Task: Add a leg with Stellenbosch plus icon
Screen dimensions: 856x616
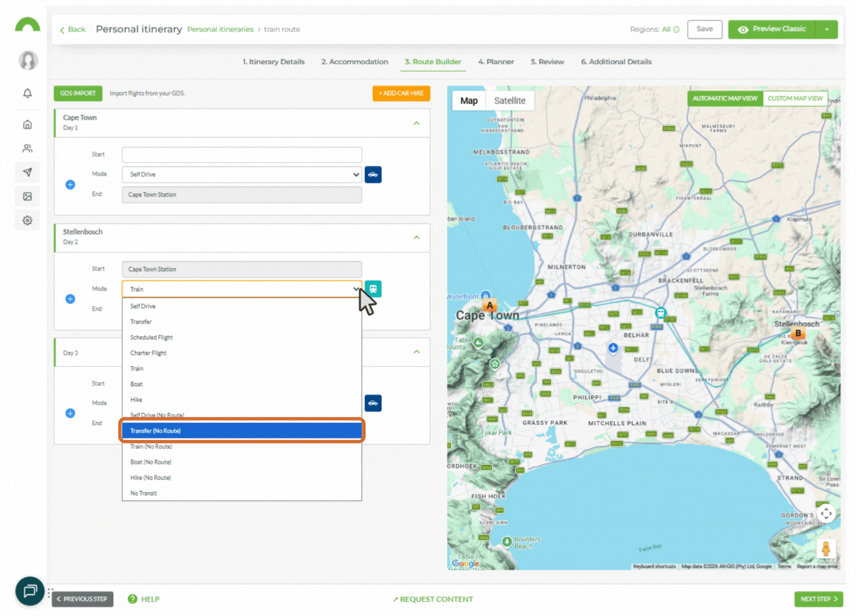Action: click(70, 299)
